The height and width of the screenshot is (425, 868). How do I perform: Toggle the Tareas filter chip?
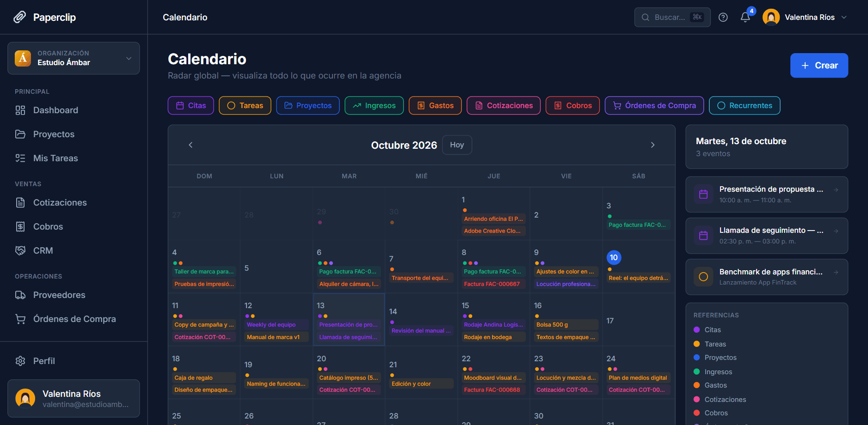click(x=245, y=105)
